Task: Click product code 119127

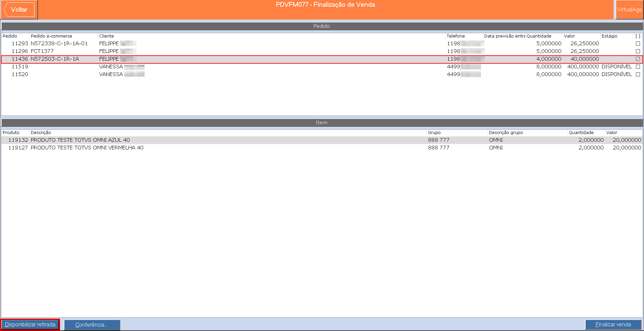Action: pos(18,148)
